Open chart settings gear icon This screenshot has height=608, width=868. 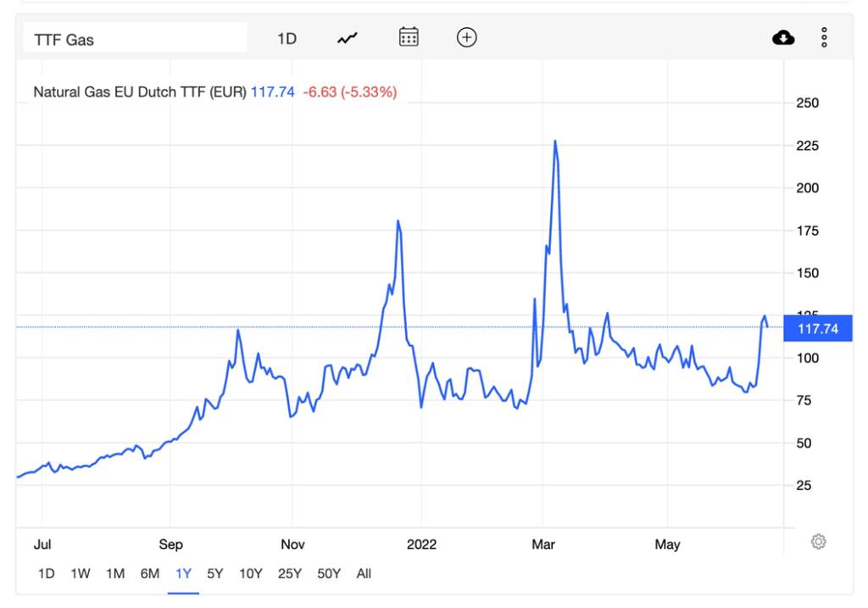[818, 542]
